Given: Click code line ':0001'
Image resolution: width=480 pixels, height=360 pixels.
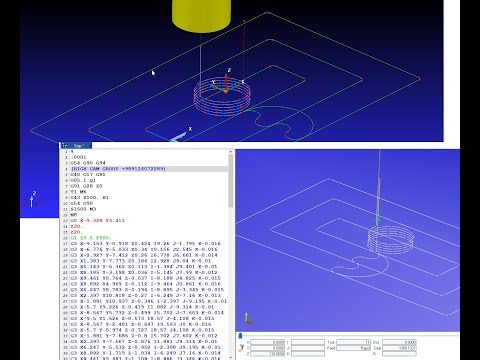Looking at the screenshot, I should [78, 157].
